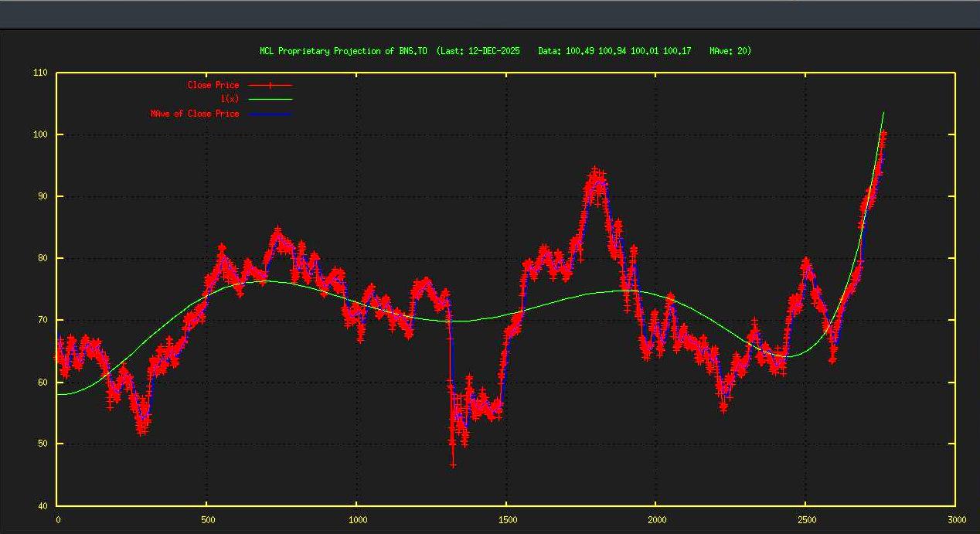Click the "Close Price" legend label
The image size is (980, 534).
(213, 85)
